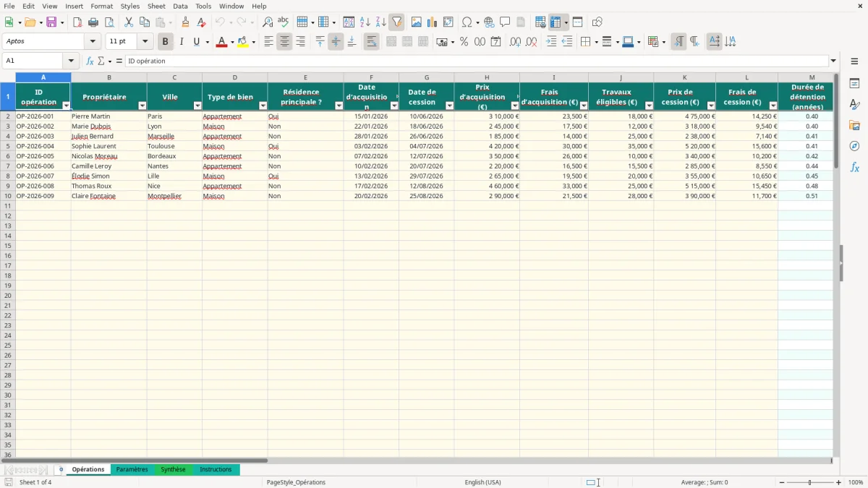Switch to the Instructions sheet tab
The height and width of the screenshot is (488, 868).
(x=216, y=470)
